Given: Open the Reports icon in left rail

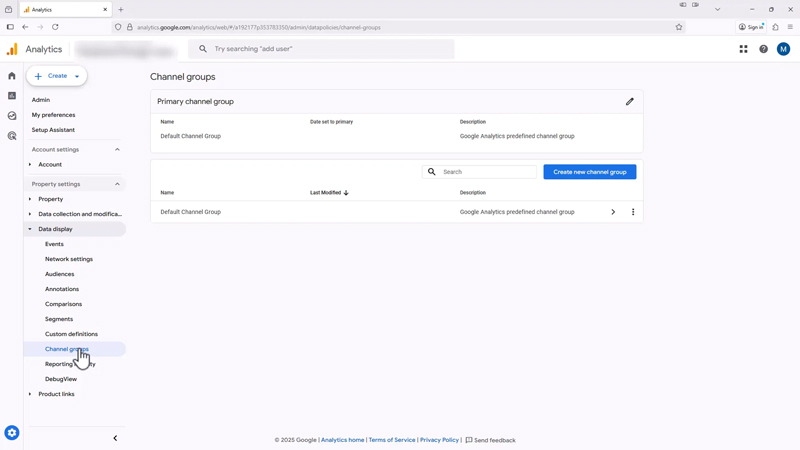Looking at the screenshot, I should (x=12, y=96).
